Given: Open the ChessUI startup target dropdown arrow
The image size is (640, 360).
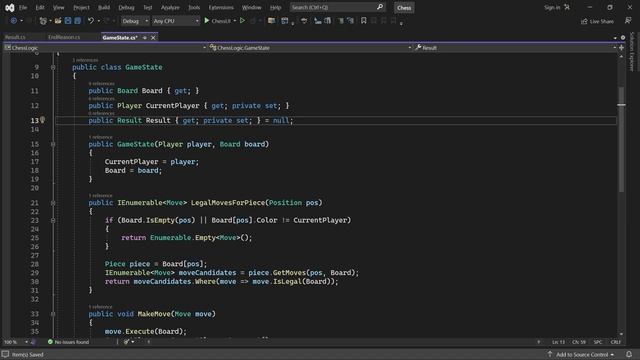Looking at the screenshot, I should 235,21.
